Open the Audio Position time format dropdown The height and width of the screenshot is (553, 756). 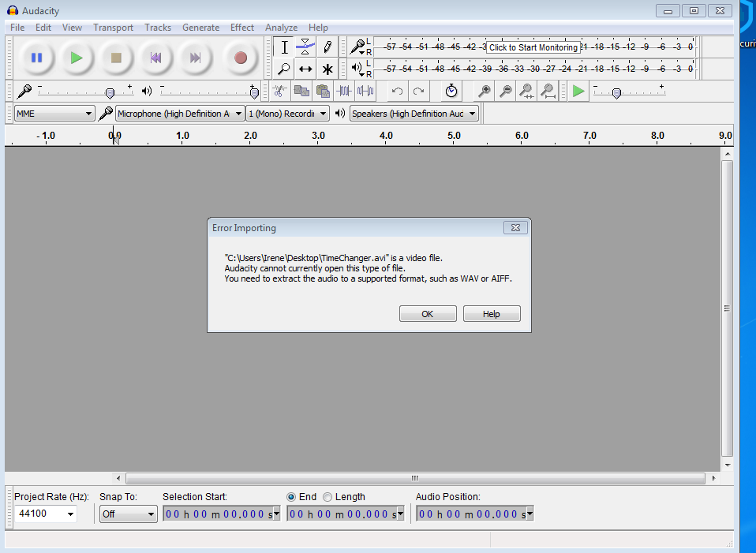click(x=530, y=514)
